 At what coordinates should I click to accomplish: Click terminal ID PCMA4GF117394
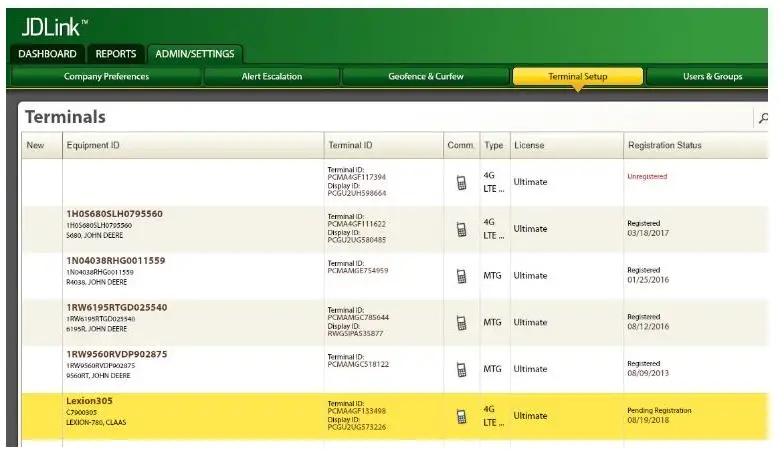point(357,177)
